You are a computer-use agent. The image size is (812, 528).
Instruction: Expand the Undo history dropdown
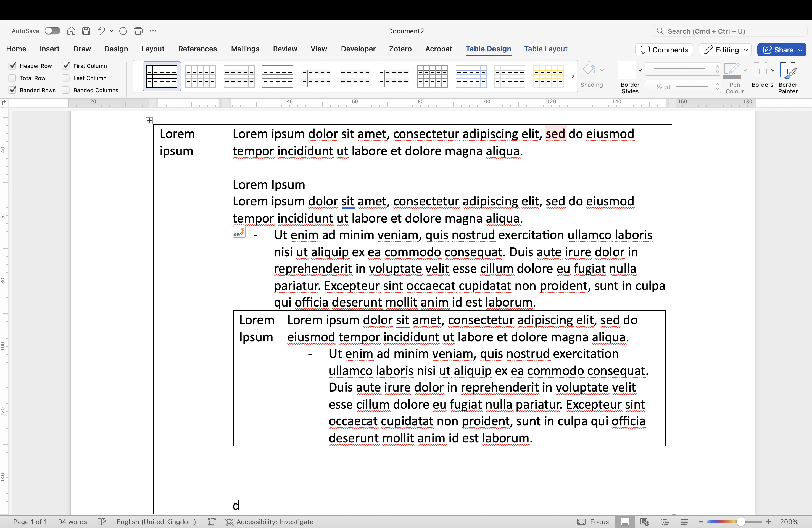pos(112,31)
